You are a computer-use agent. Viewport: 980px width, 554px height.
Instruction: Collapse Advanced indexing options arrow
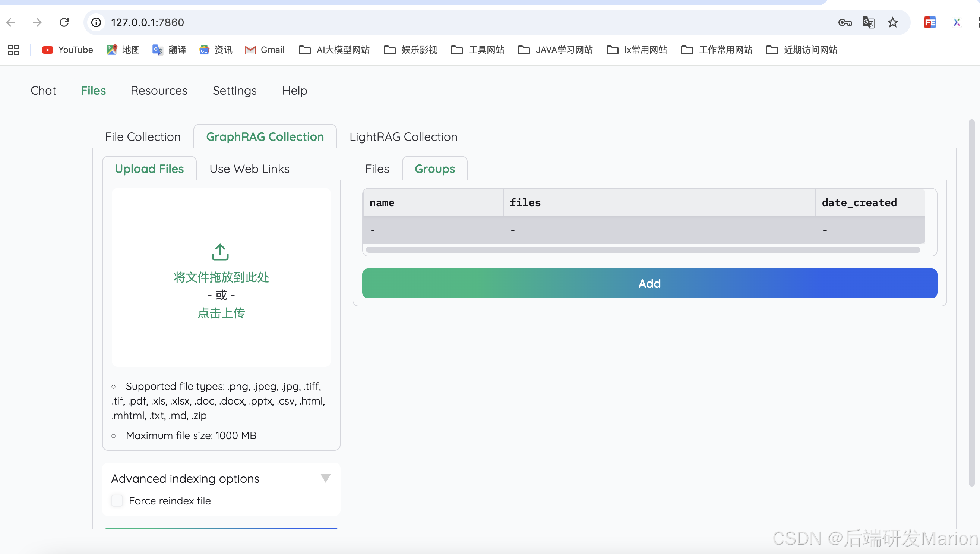(326, 478)
